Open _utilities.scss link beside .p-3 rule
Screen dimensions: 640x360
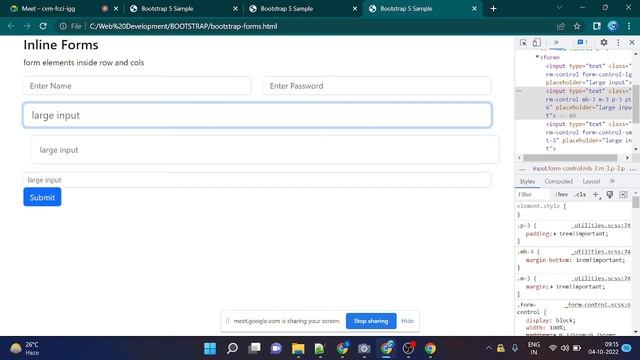[x=601, y=225]
